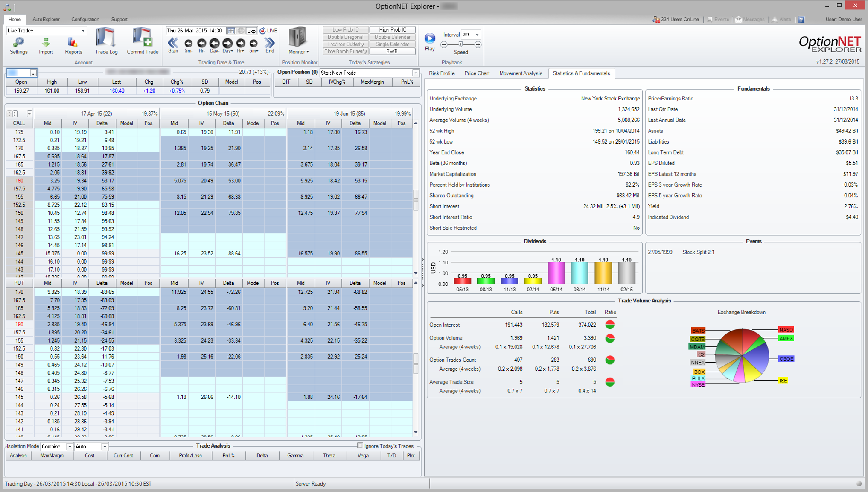Open the calendar icon beside the trading date

click(x=231, y=30)
